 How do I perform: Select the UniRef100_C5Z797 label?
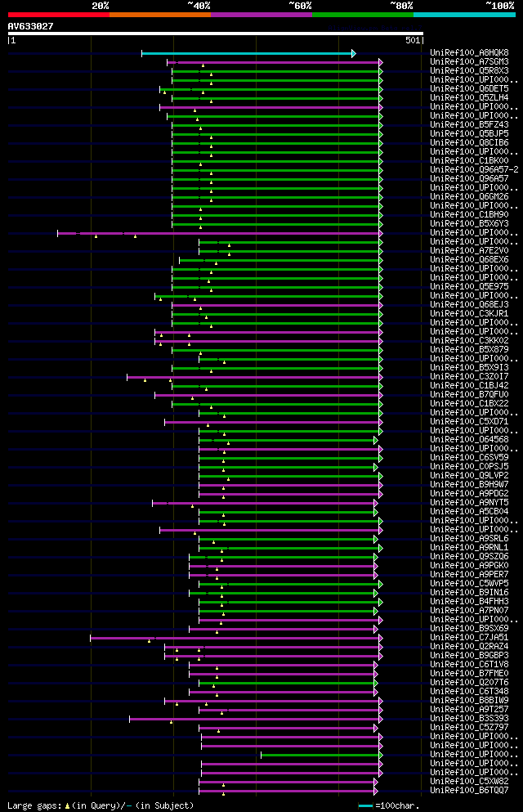pos(469,728)
